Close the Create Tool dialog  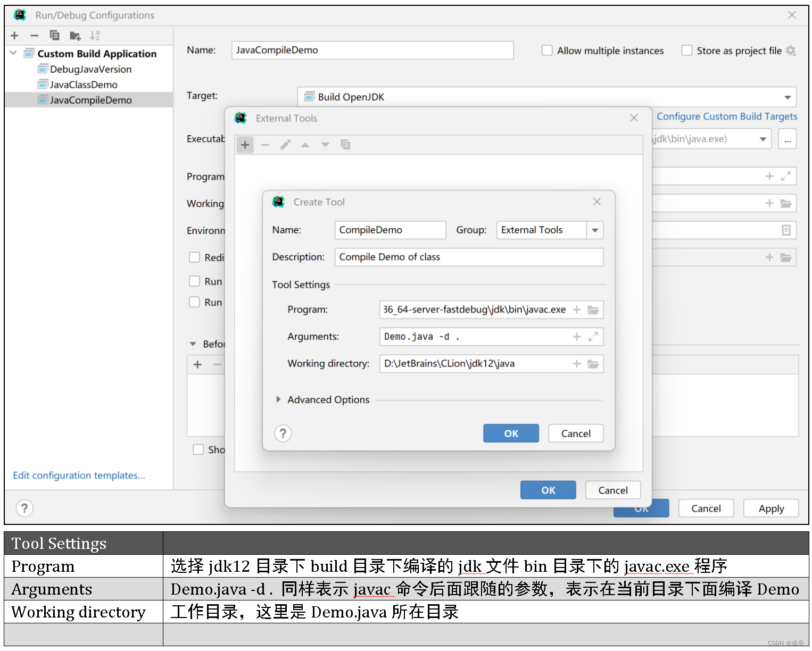597,202
